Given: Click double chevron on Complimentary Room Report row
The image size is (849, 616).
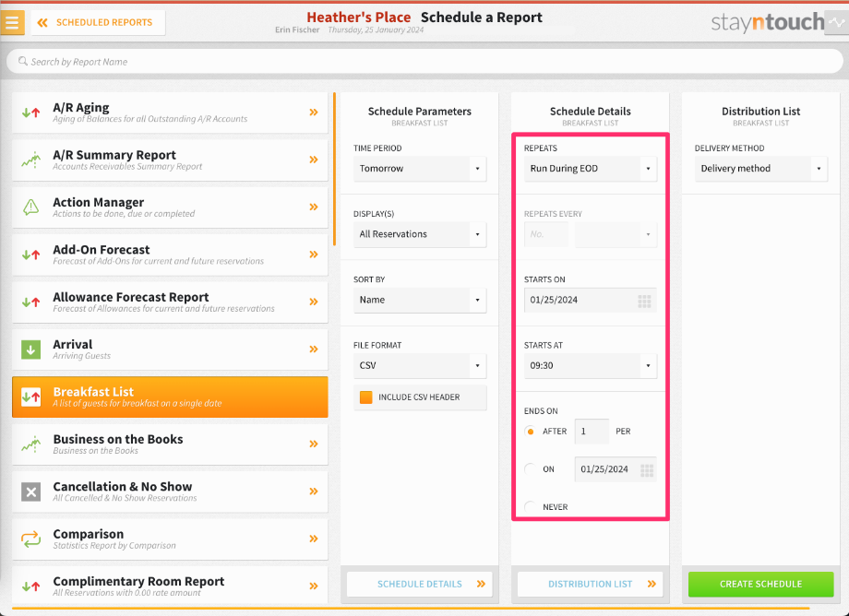Looking at the screenshot, I should click(314, 586).
